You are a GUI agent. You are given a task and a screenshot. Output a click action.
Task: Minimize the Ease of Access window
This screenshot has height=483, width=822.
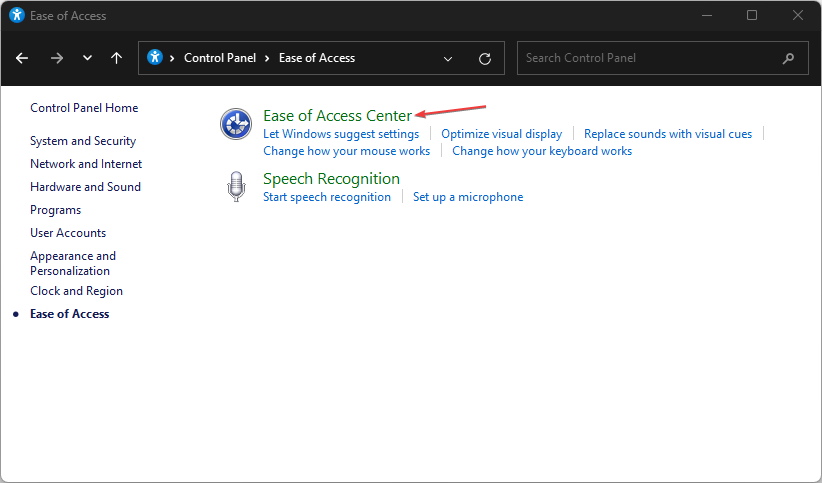point(707,15)
